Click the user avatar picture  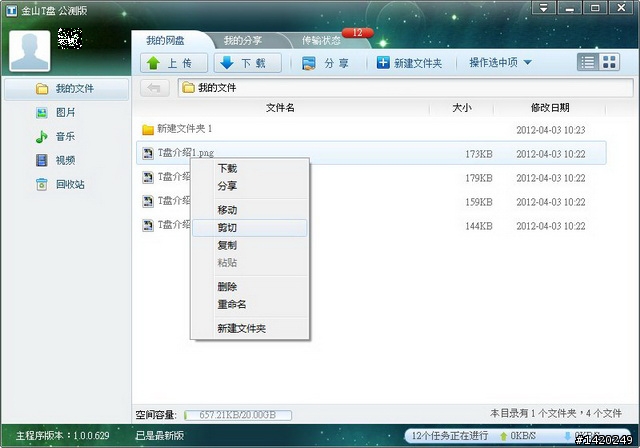(x=29, y=51)
